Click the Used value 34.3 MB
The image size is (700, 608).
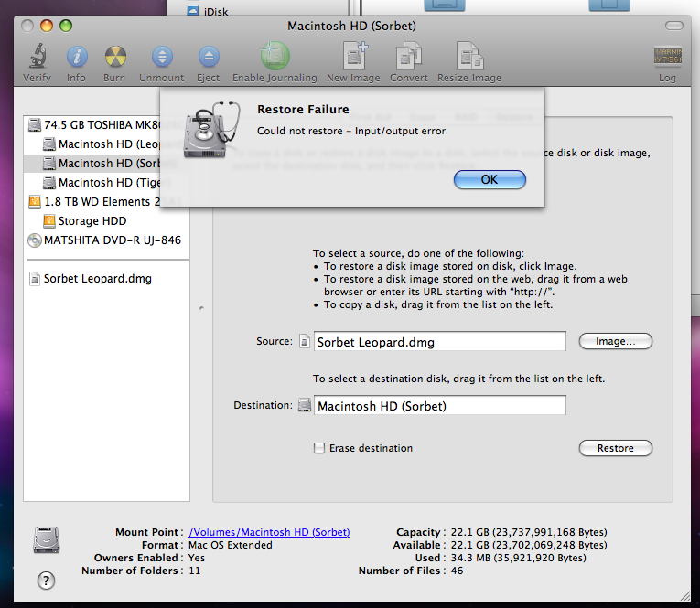point(518,558)
